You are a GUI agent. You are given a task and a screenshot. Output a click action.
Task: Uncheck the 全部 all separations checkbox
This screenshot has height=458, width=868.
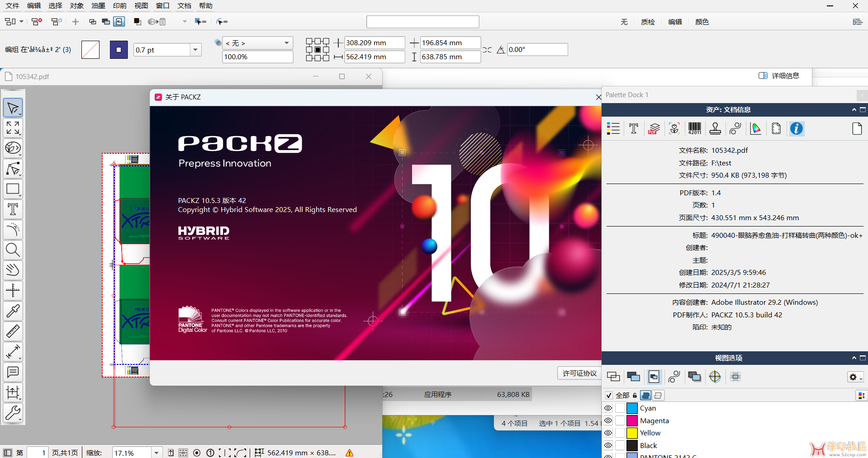click(x=609, y=396)
